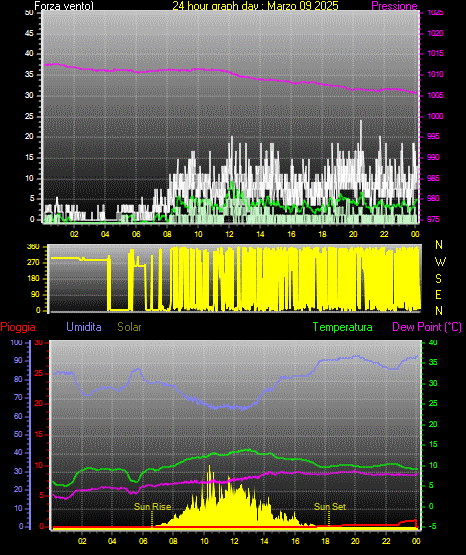Click the Dew Point (°C) legend label
This screenshot has width=466, height=555.
tap(427, 327)
